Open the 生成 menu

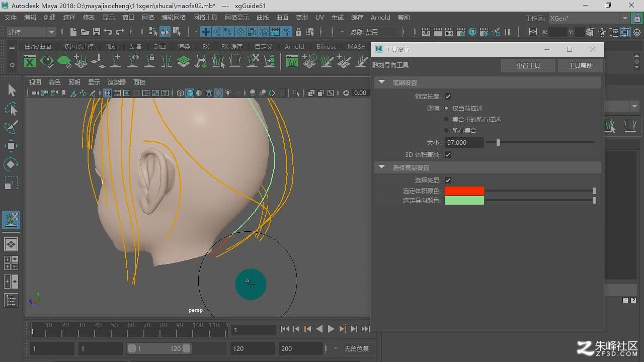(338, 18)
